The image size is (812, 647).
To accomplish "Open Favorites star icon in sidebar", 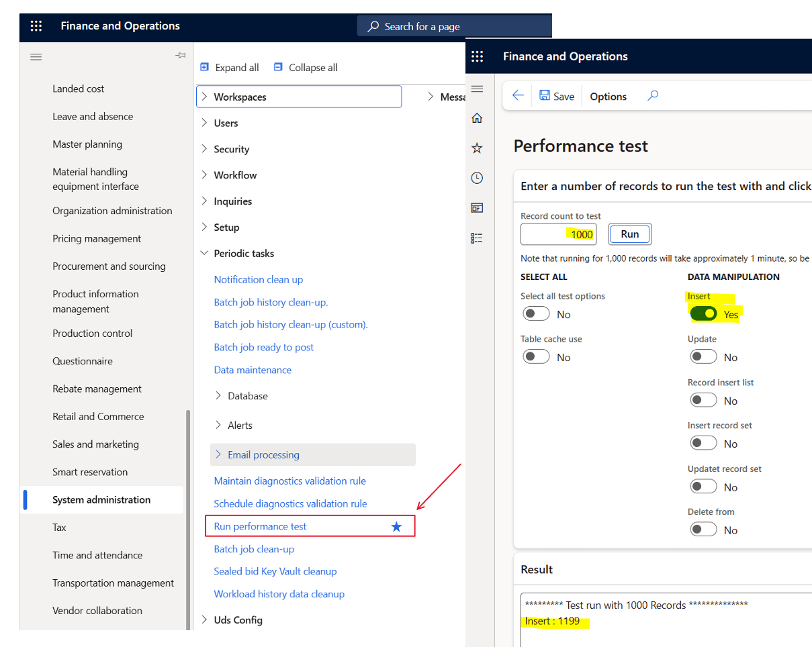I will point(477,148).
